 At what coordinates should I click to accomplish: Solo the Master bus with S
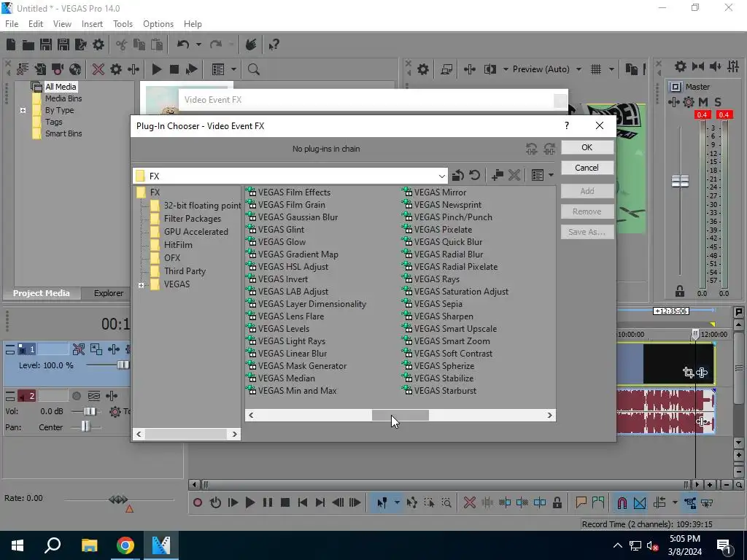point(718,102)
